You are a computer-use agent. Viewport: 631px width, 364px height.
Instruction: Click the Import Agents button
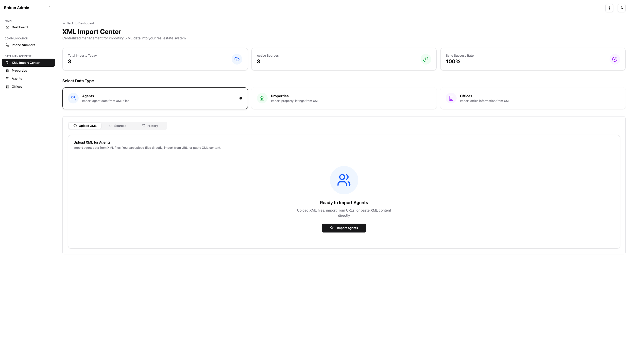(344, 228)
